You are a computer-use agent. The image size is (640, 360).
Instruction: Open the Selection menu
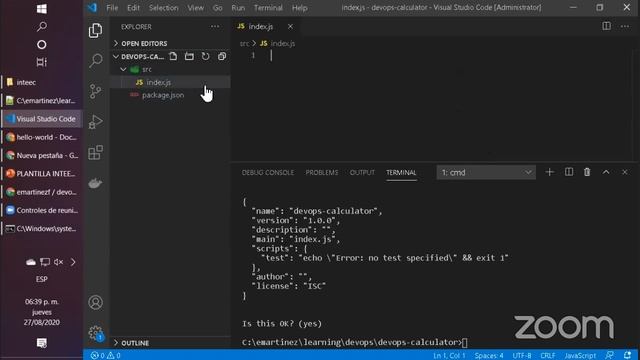(x=163, y=8)
